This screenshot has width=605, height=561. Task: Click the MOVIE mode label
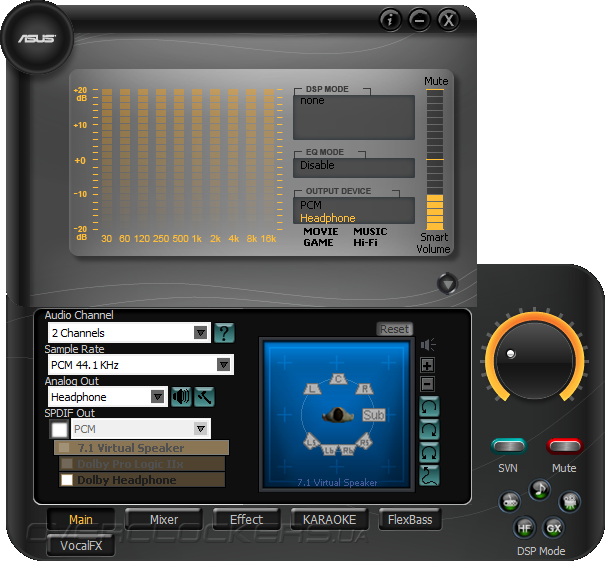321,231
